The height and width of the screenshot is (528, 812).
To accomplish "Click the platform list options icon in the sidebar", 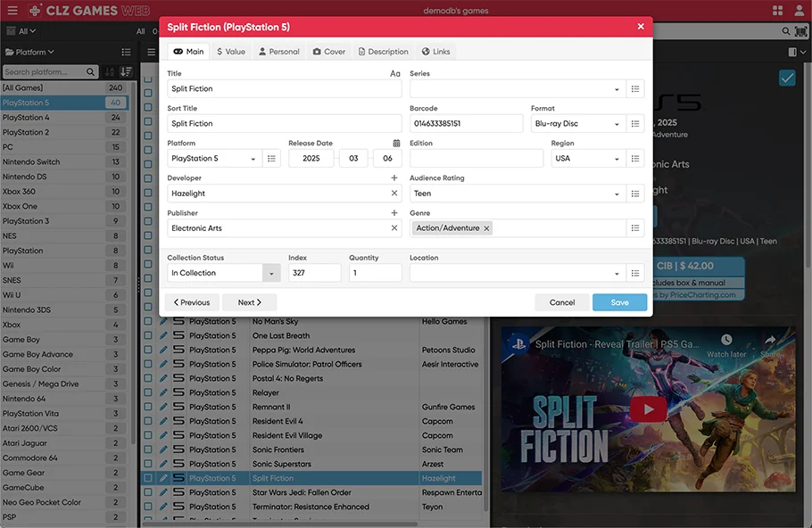I will point(126,52).
